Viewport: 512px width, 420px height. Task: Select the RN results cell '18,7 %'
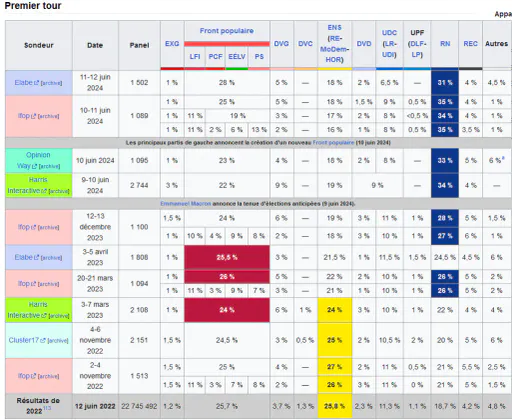445,406
